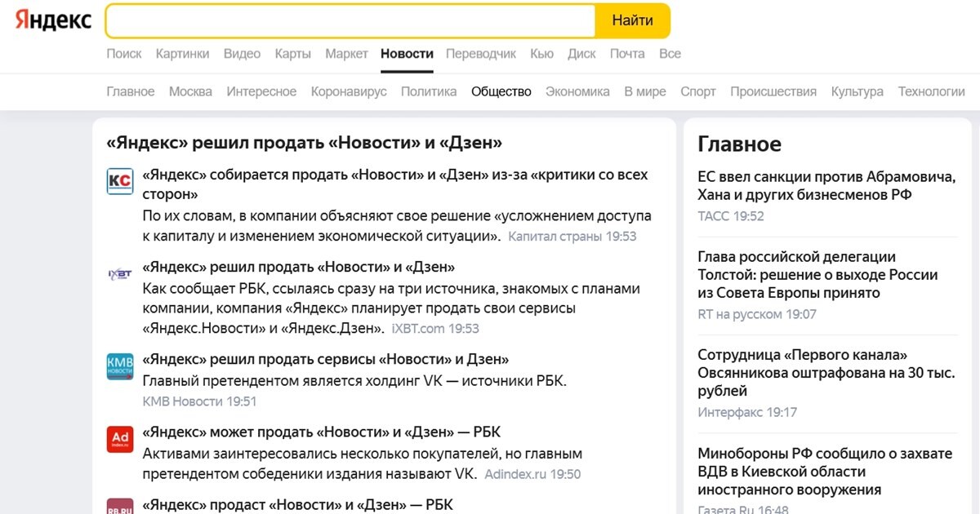Open the Картинки service tab
980x514 pixels.
click(x=182, y=54)
